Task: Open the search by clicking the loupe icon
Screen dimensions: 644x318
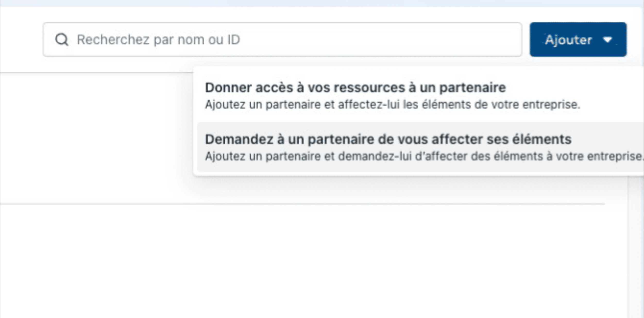Action: click(62, 40)
